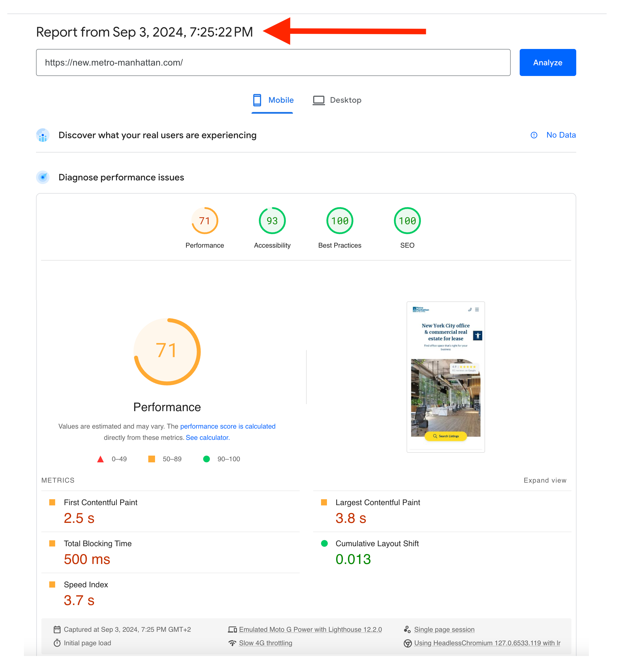
Task: Open the See calculator link
Action: coord(208,438)
